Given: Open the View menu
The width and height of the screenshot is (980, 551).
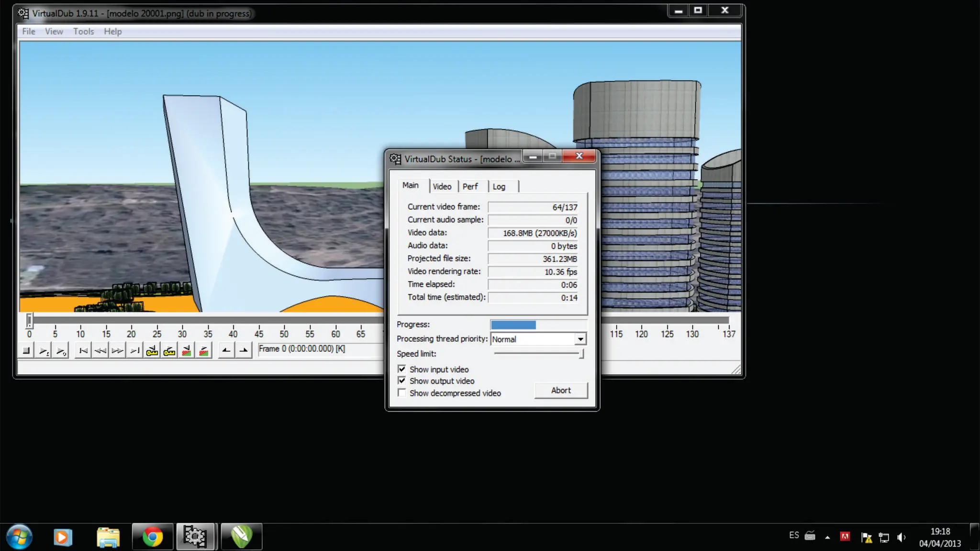Looking at the screenshot, I should [54, 32].
